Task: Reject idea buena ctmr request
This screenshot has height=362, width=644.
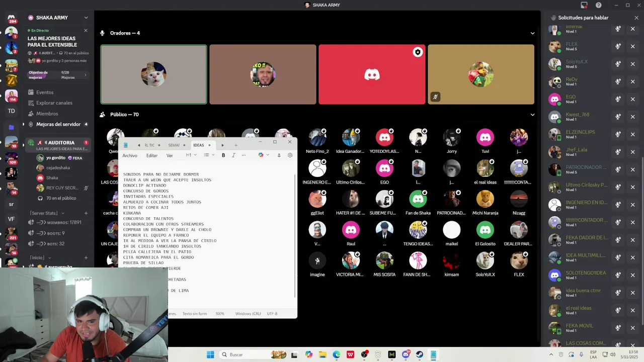Action: coord(633,293)
